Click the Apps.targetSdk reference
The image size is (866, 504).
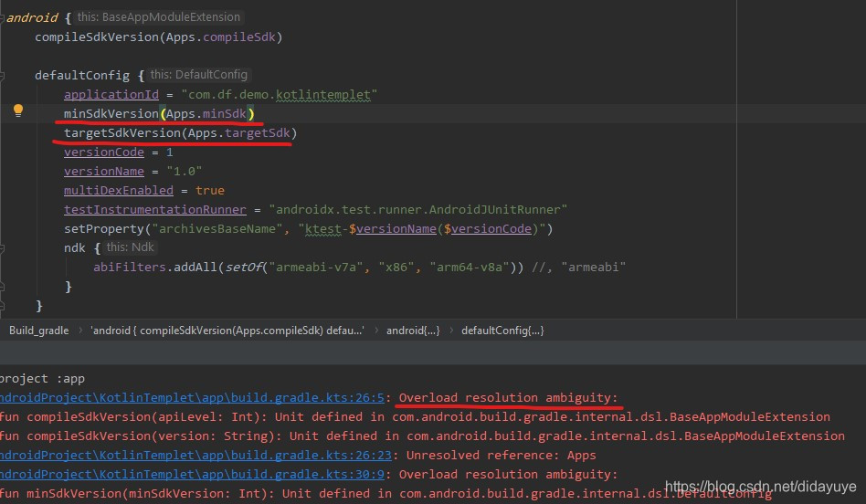point(238,133)
